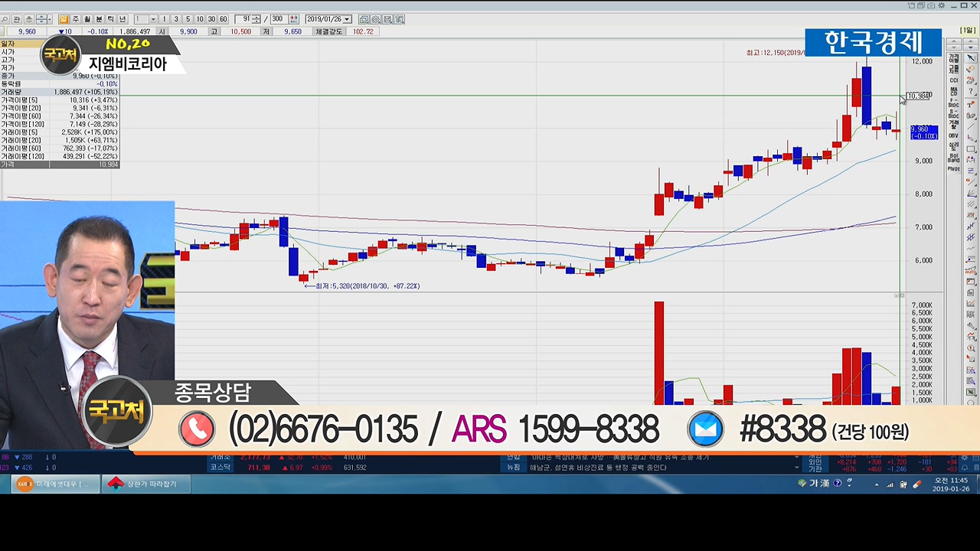This screenshot has height=551, width=980.
Task: Select the CCI indicator tab
Action: pyautogui.click(x=953, y=80)
